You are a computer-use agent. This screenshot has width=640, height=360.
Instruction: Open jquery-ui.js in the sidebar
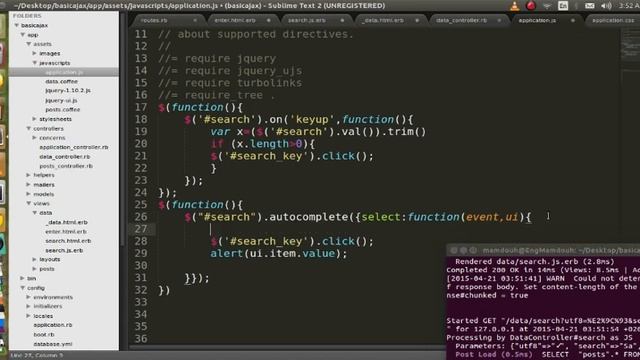point(61,100)
